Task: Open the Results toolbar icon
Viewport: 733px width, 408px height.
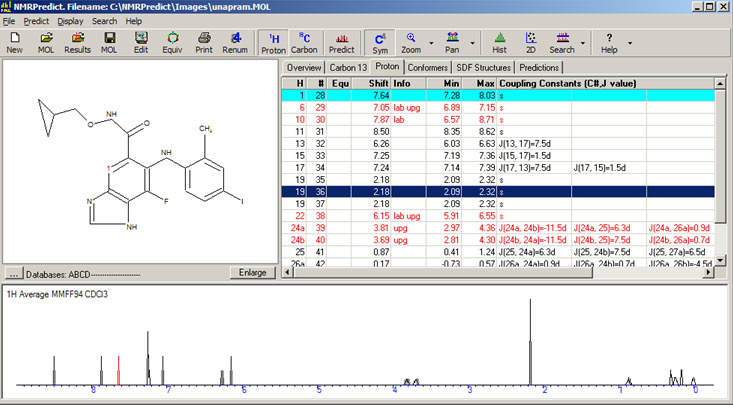Action: [x=77, y=41]
